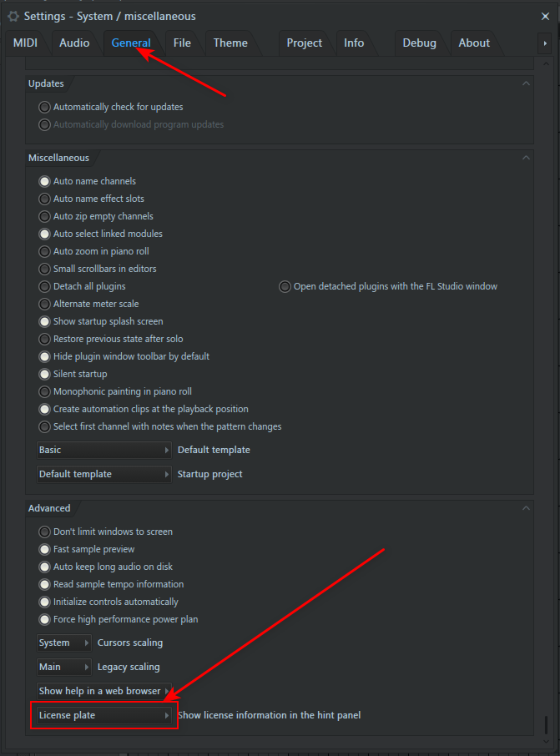Screen dimensions: 560x756
Task: Collapse the Updates section chevron
Action: 525,83
